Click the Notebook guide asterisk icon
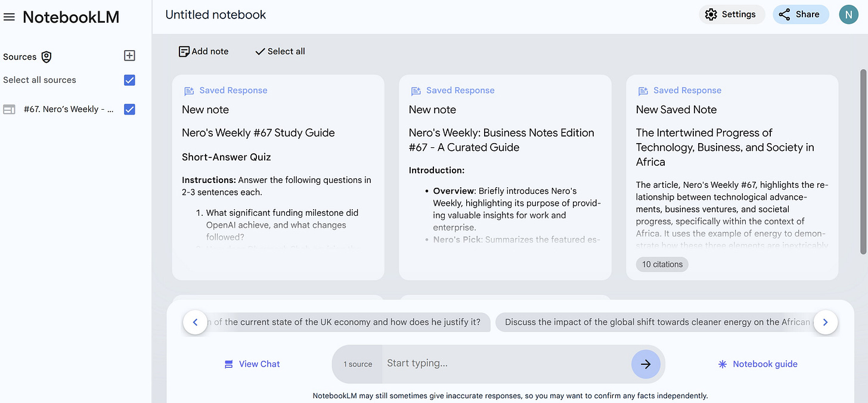Image resolution: width=868 pixels, height=403 pixels. coord(723,364)
